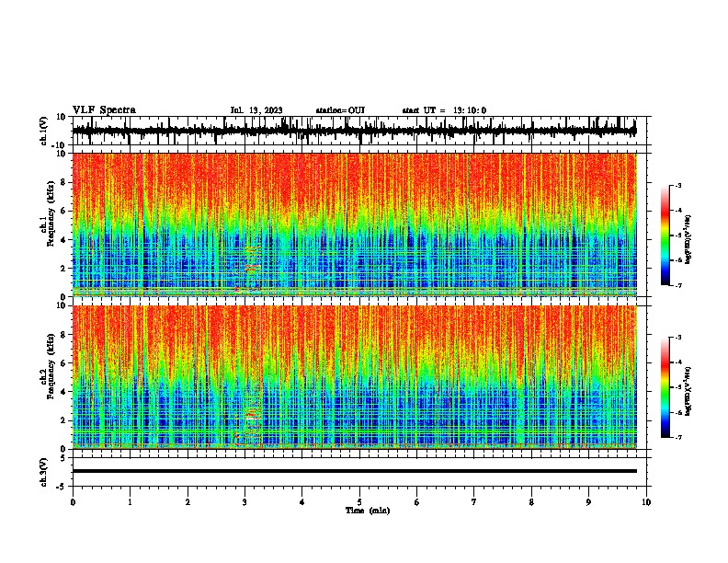Image resolution: width=728 pixels, height=563 pixels.
Task: Click the ch.2 colorbar log(PSD) label
Action: pos(688,391)
